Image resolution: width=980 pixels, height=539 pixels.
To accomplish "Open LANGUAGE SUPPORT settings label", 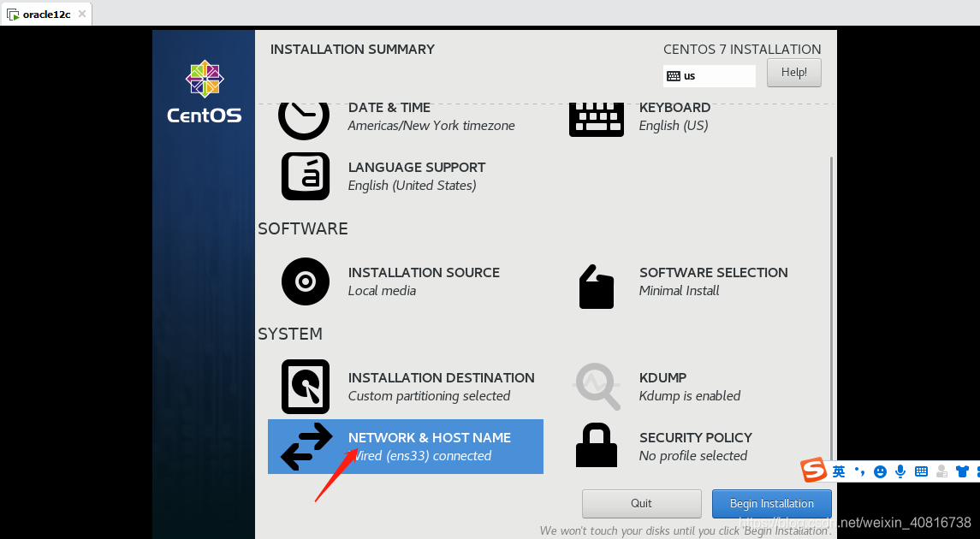I will click(417, 168).
